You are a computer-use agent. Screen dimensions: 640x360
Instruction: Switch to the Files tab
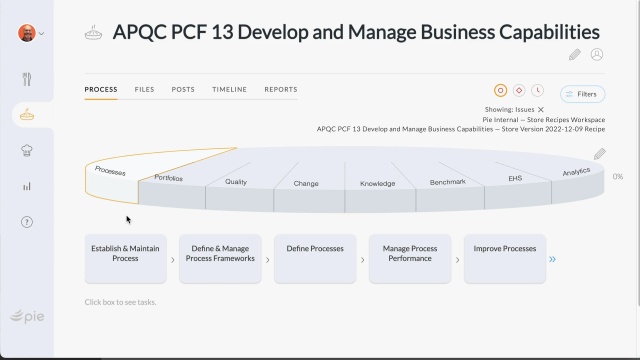click(144, 89)
